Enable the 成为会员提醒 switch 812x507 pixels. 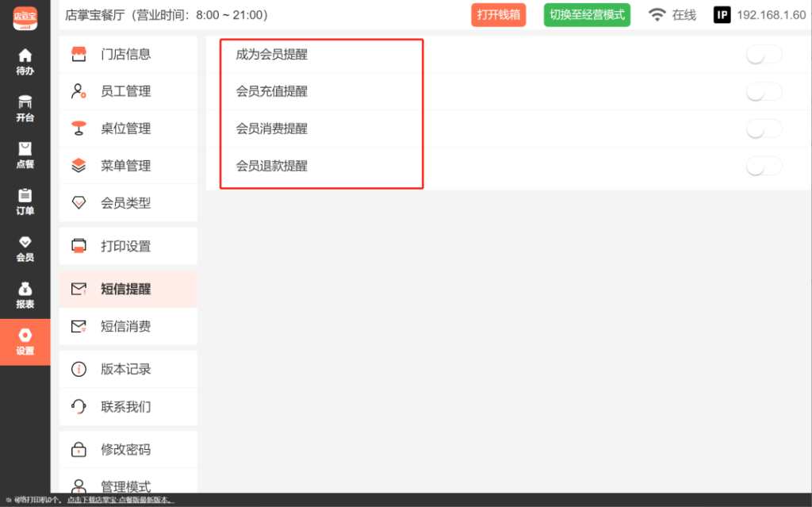coord(764,55)
